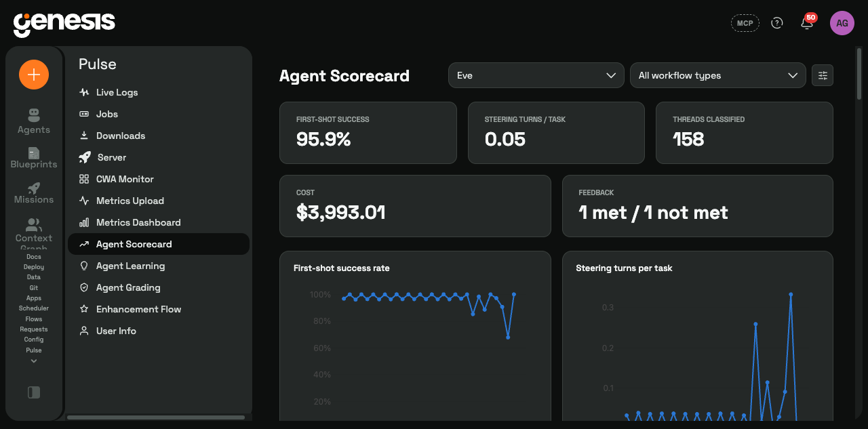This screenshot has width=868, height=429.
Task: Click the First-shot success rate chart title
Action: 342,268
